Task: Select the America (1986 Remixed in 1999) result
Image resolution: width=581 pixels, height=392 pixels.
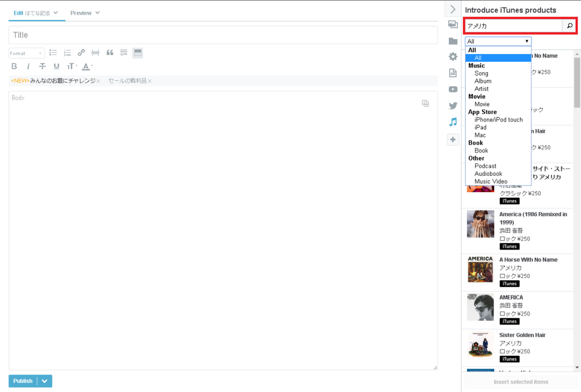Action: (x=517, y=230)
